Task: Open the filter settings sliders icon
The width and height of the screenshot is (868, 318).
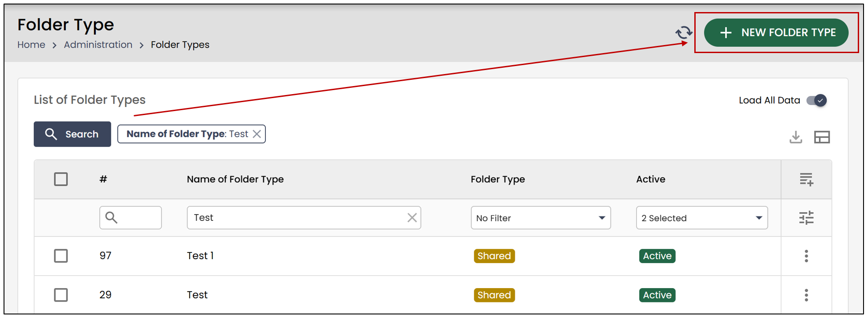Action: [x=806, y=218]
